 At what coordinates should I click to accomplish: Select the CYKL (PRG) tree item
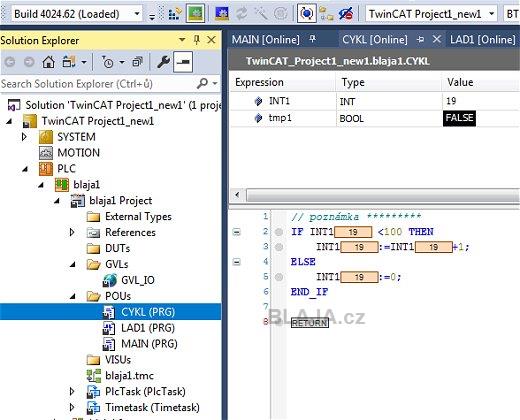coord(138,312)
